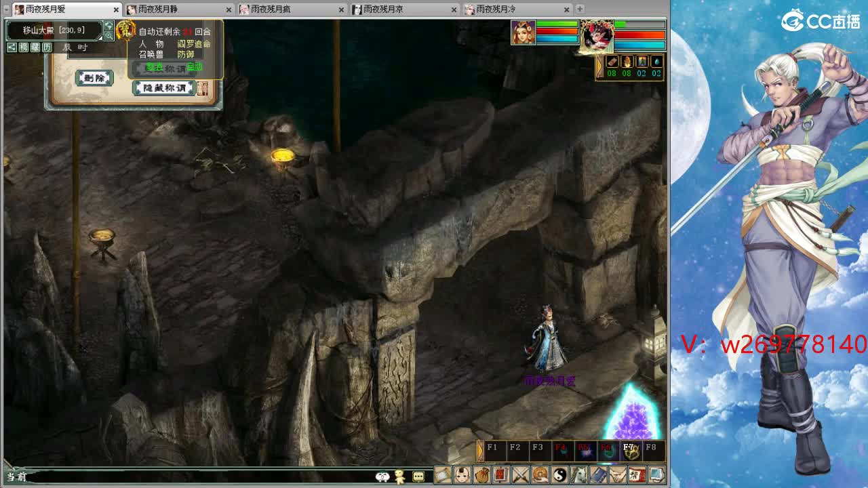Click the player character portrait
This screenshot has width=868, height=488.
(x=523, y=33)
